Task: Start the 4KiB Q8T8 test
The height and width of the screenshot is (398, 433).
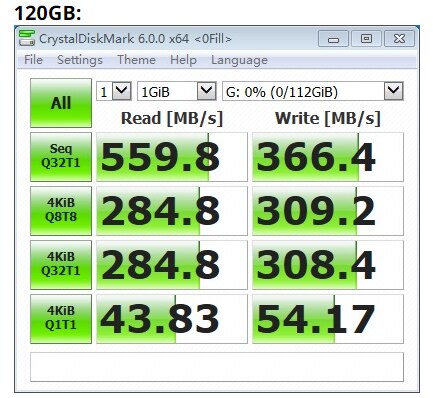Action: coord(61,211)
